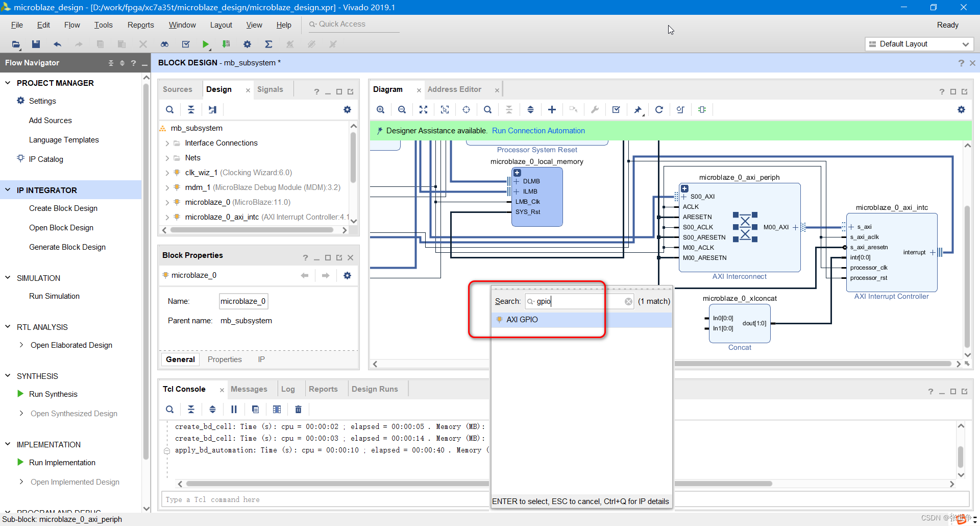Zoom in on the diagram
The width and height of the screenshot is (980, 526).
point(380,109)
